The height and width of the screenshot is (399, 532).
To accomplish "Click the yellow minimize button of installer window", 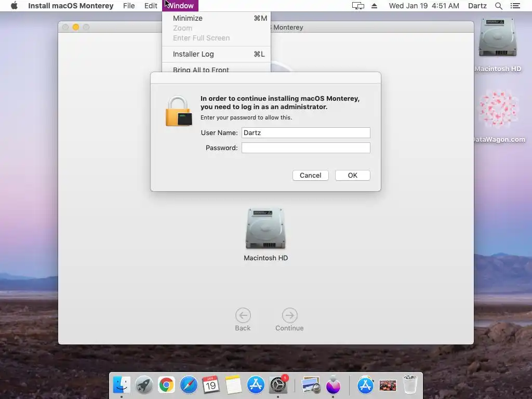I will click(76, 27).
